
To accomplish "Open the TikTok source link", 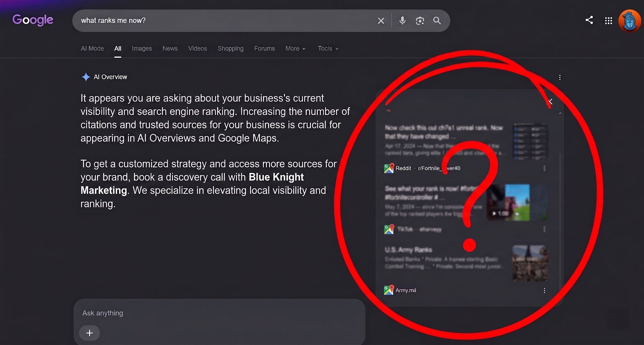I will tap(419, 229).
